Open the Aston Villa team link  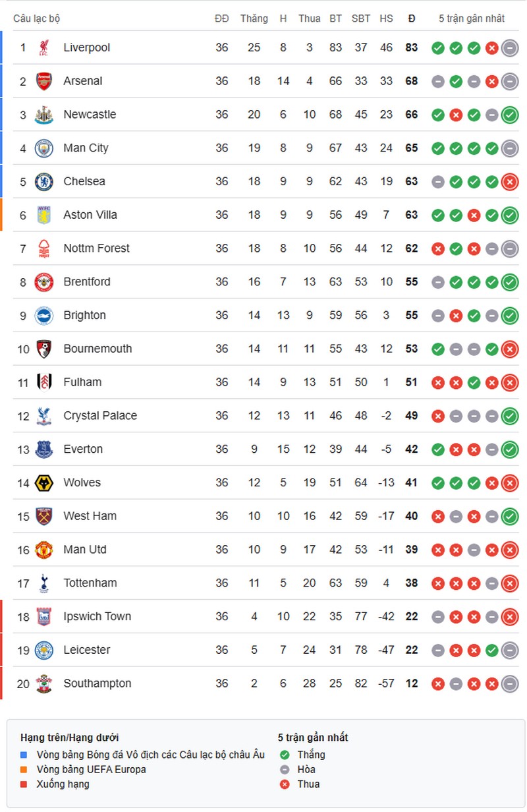coord(90,215)
